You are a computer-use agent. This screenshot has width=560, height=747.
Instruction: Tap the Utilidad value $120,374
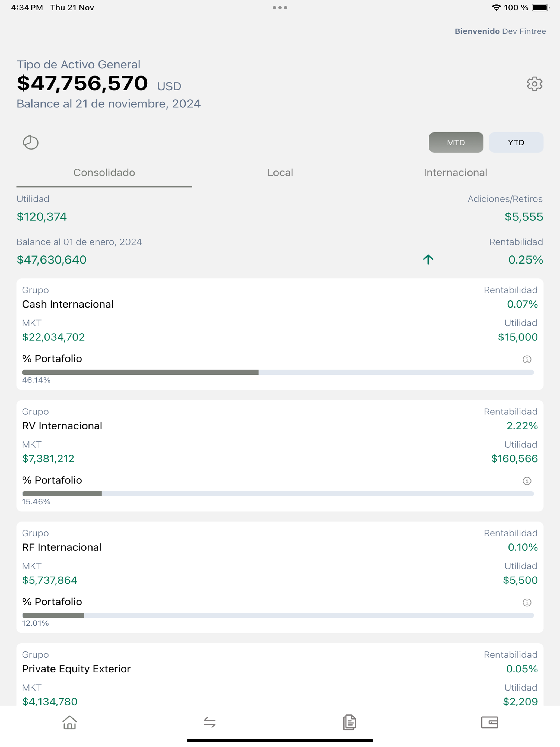tap(42, 217)
